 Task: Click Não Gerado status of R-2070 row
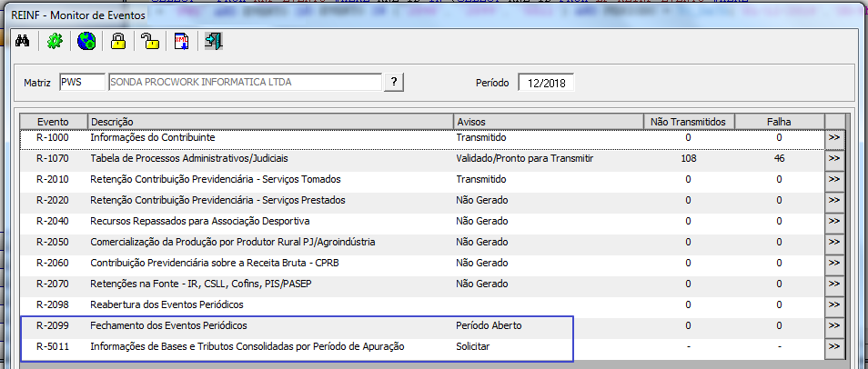click(481, 284)
